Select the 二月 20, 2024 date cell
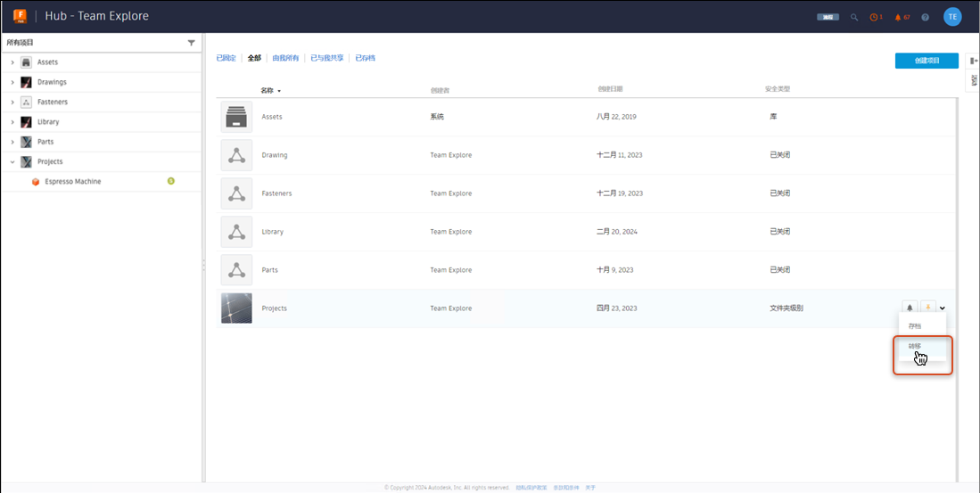This screenshot has height=493, width=980. pos(617,232)
